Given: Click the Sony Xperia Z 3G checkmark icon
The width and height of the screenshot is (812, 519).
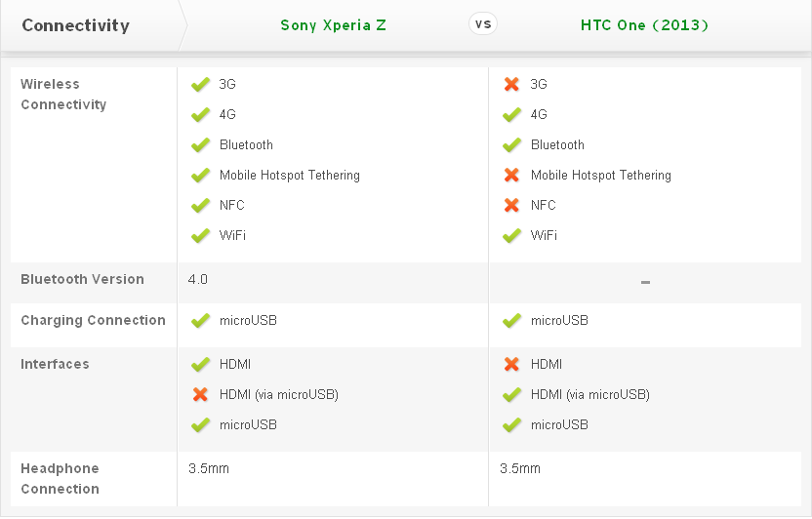Looking at the screenshot, I should tap(201, 85).
